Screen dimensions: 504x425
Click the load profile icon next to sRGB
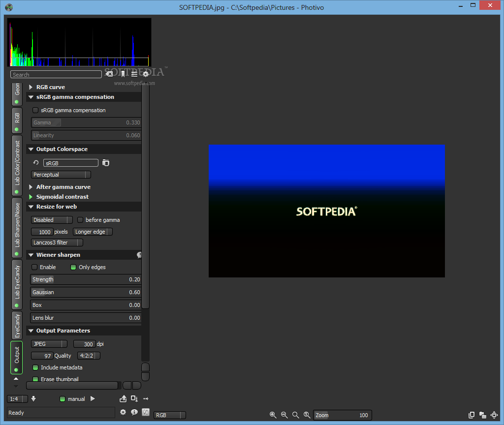click(x=106, y=163)
